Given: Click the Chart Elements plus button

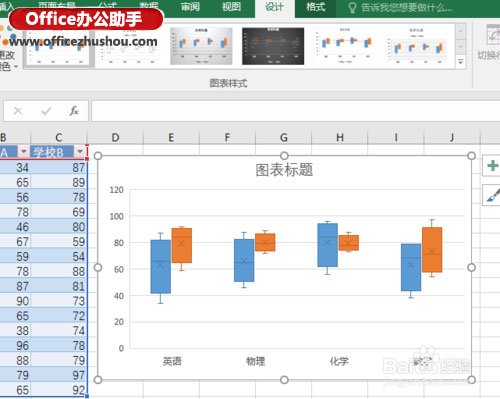Looking at the screenshot, I should point(492,166).
